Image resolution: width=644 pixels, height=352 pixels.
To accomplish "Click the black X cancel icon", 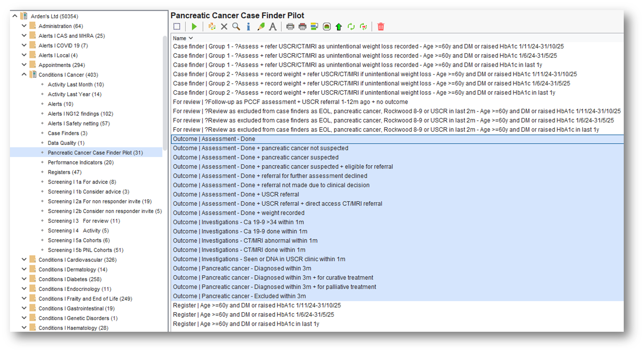I will [224, 27].
